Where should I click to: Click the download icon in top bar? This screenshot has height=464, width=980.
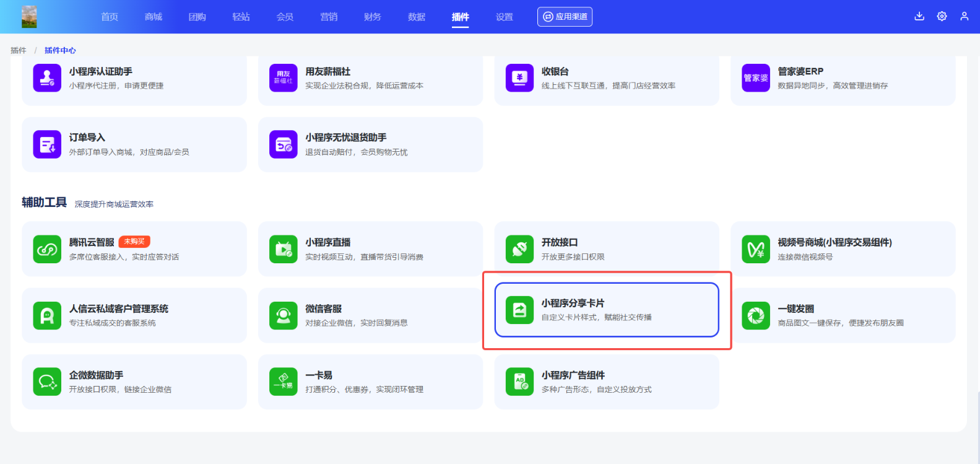919,17
